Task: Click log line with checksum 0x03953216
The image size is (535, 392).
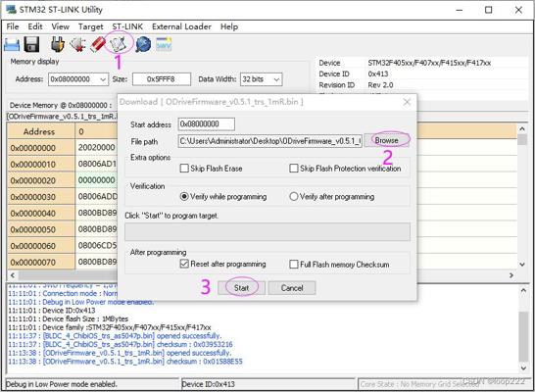Action: [121, 344]
